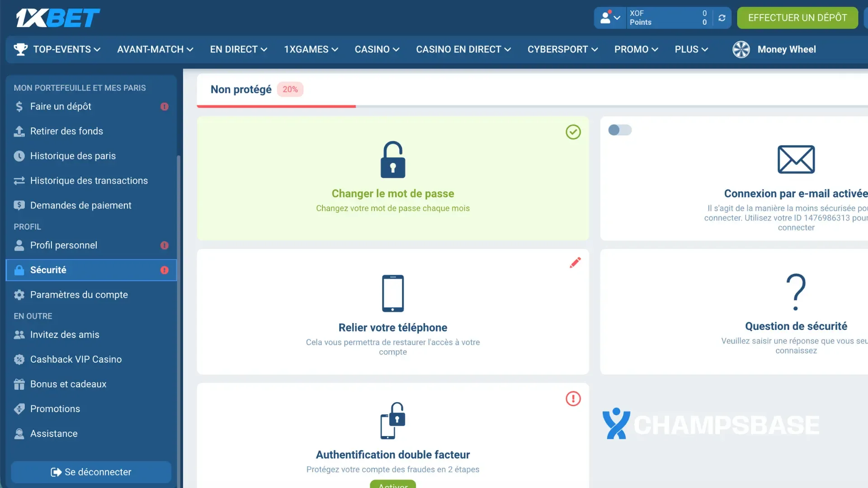
Task: Click the Money Wheel icon
Action: pos(741,49)
